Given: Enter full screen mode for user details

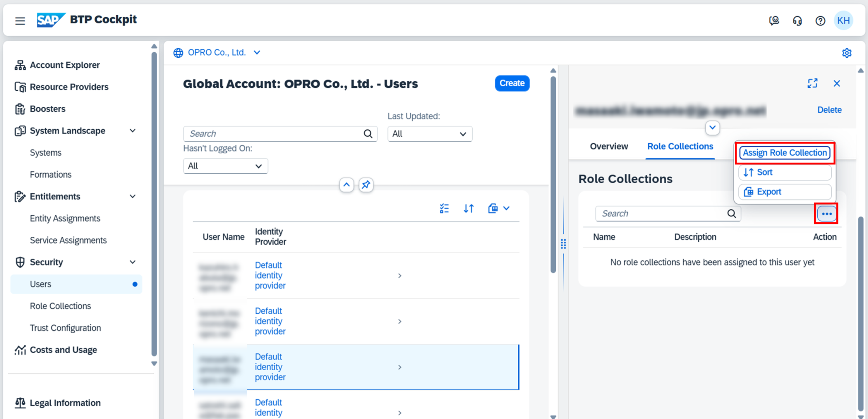Looking at the screenshot, I should [812, 83].
